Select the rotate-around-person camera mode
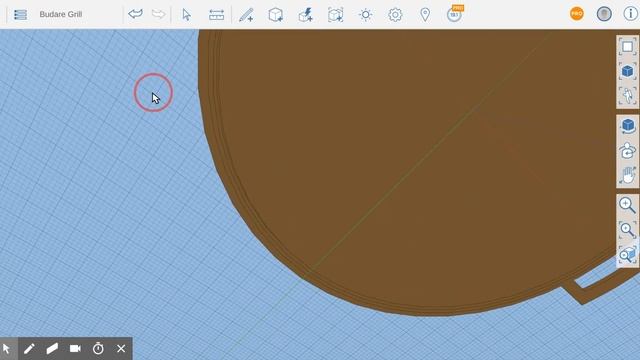Image resolution: width=640 pixels, height=360 pixels. tap(627, 151)
